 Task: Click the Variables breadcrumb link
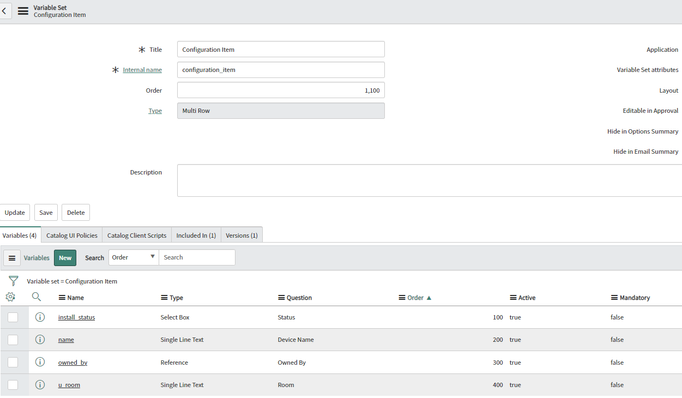[37, 258]
